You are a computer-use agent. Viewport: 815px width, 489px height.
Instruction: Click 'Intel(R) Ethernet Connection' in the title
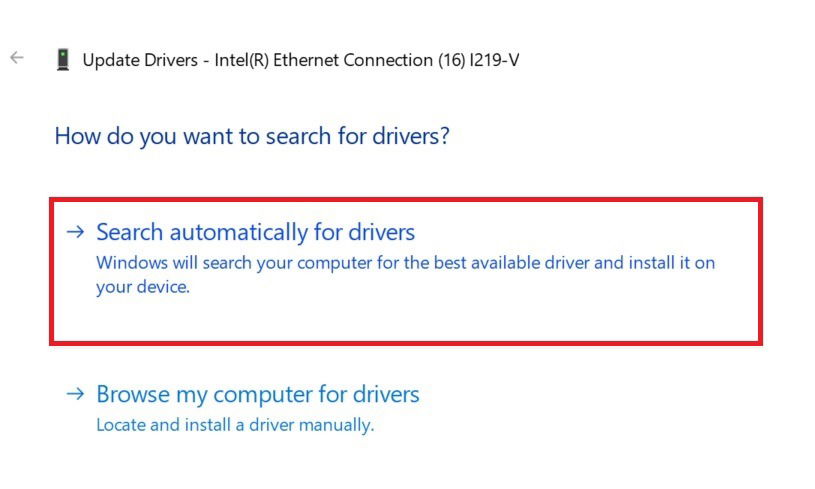click(323, 60)
